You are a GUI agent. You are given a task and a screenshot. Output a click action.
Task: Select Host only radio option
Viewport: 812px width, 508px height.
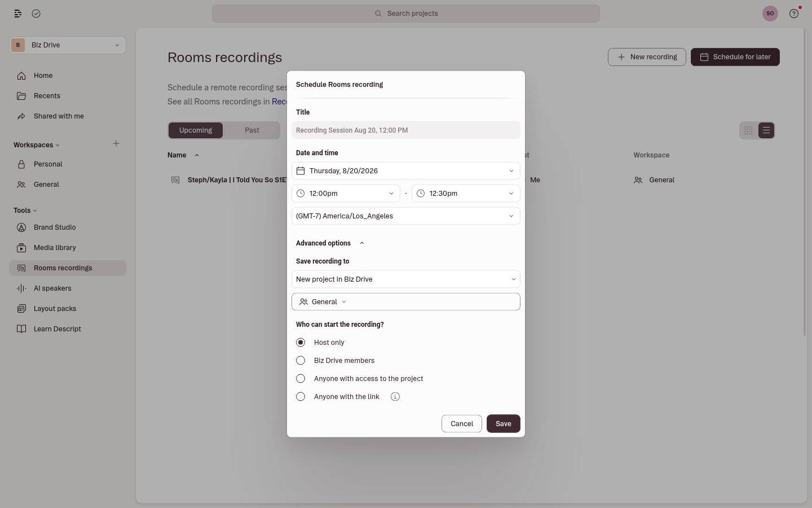point(301,343)
